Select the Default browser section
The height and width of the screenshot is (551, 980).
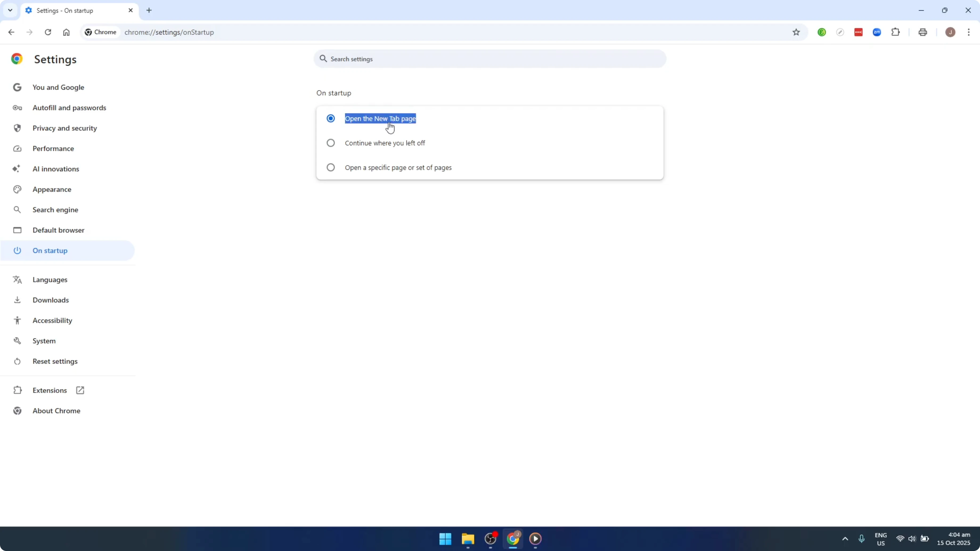click(x=58, y=230)
